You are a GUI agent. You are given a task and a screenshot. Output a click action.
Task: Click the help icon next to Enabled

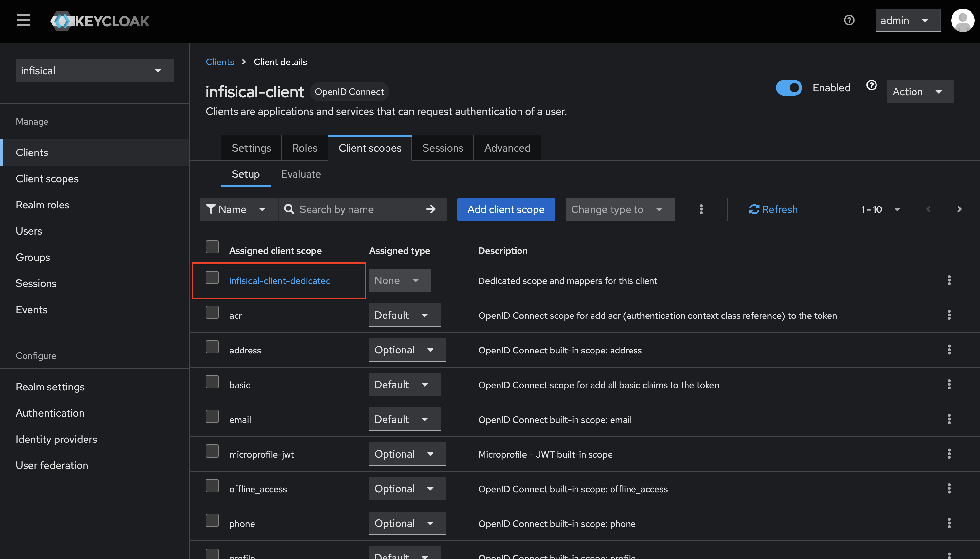click(x=871, y=85)
